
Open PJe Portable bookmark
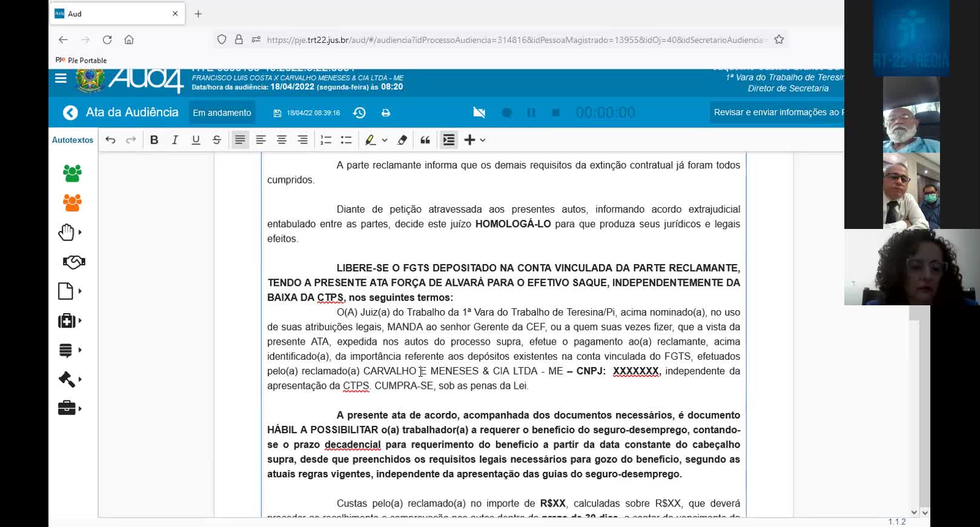(81, 60)
